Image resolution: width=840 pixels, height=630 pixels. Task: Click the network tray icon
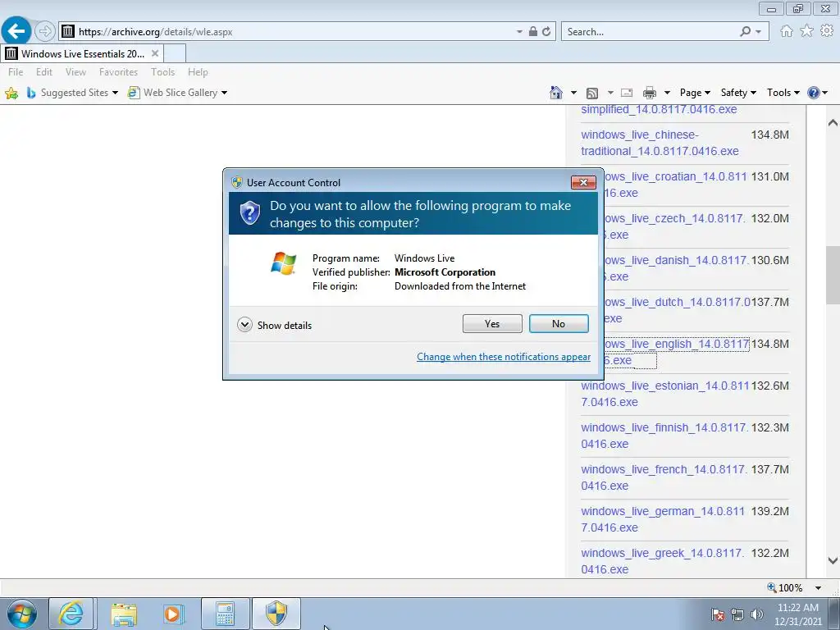coord(737,614)
